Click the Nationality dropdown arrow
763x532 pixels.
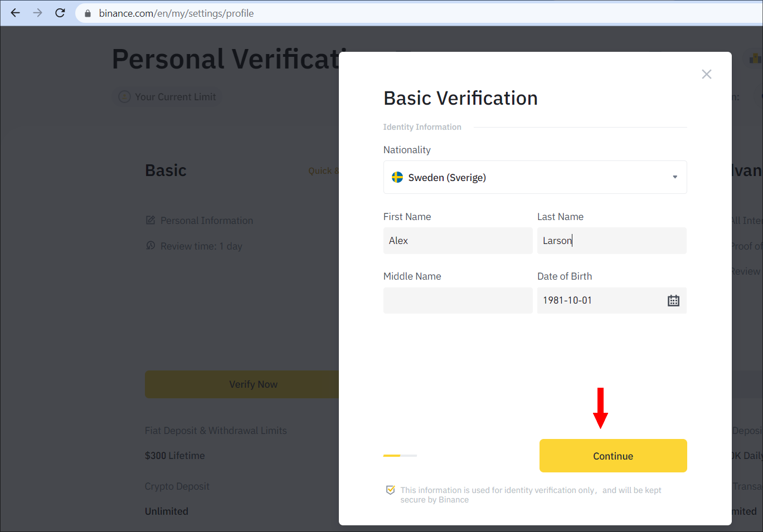(x=675, y=177)
